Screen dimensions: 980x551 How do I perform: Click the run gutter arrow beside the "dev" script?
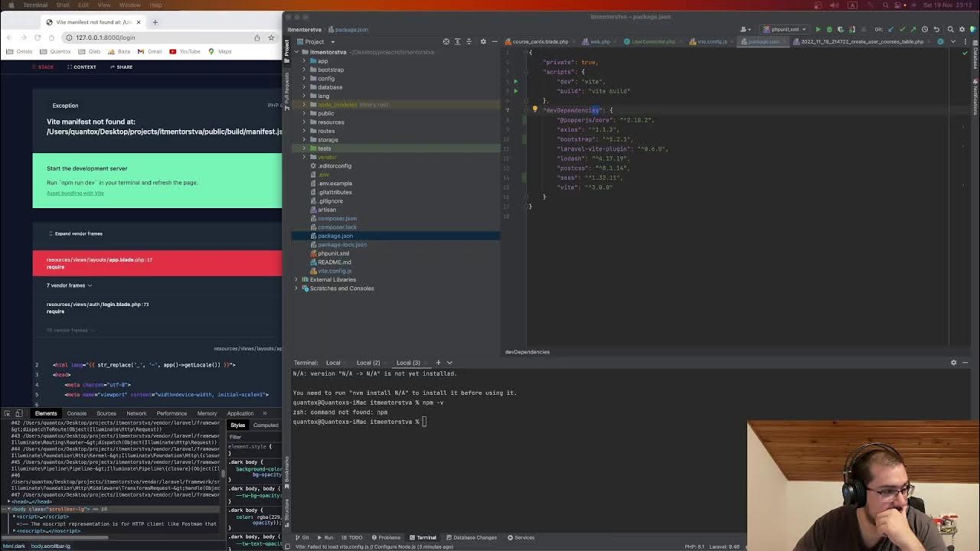click(515, 81)
